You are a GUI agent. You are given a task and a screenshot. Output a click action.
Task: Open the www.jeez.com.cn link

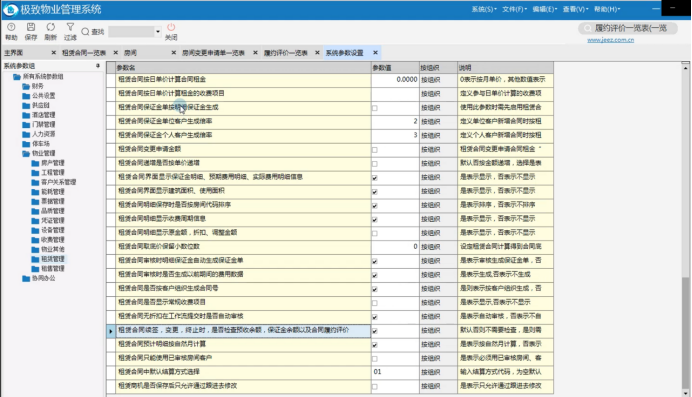[610, 40]
